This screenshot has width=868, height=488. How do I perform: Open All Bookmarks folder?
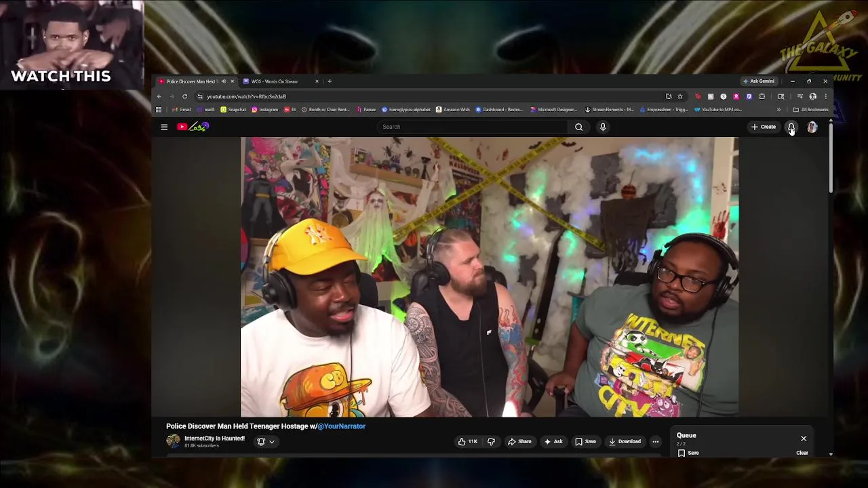(810, 109)
